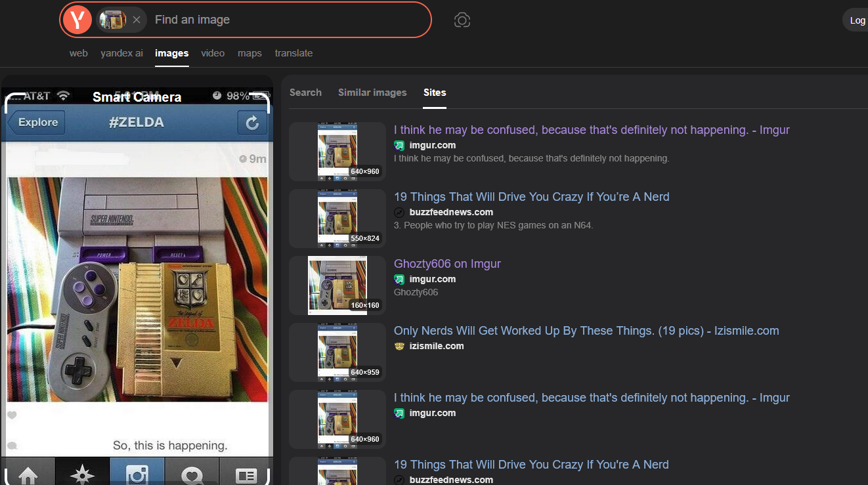Visit the izismile.com site link
The width and height of the screenshot is (868, 485).
[437, 346]
